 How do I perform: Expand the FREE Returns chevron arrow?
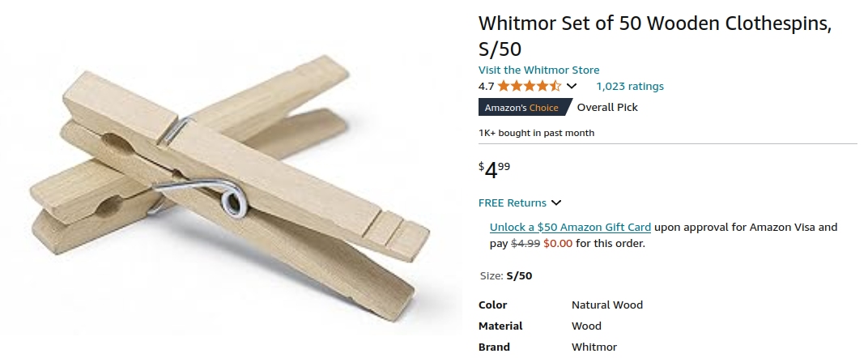click(x=556, y=202)
